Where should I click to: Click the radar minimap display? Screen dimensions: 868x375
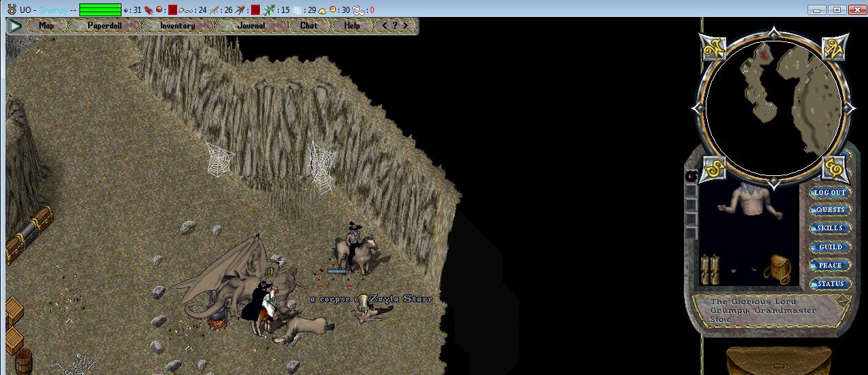(x=774, y=107)
